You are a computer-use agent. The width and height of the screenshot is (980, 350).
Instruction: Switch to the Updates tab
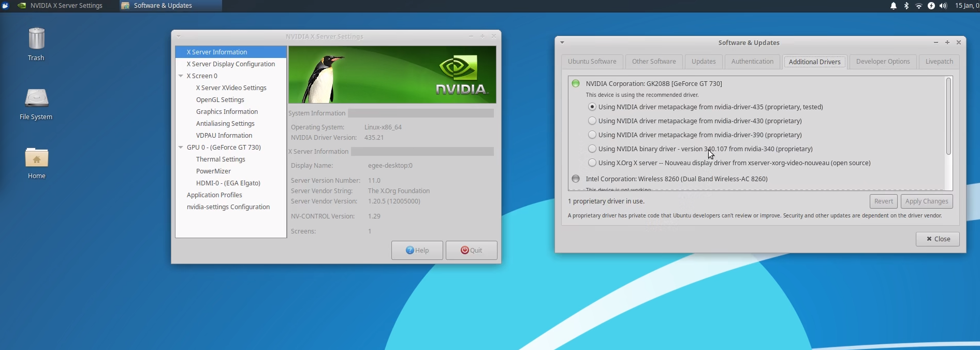(704, 61)
